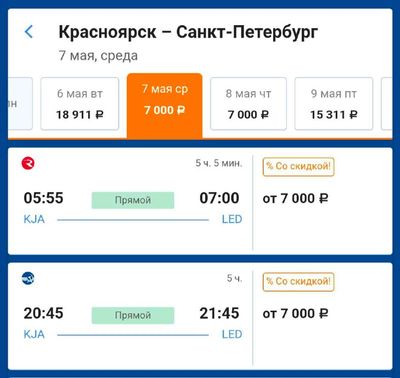Select the 7 мая ср date tab

coord(165,105)
